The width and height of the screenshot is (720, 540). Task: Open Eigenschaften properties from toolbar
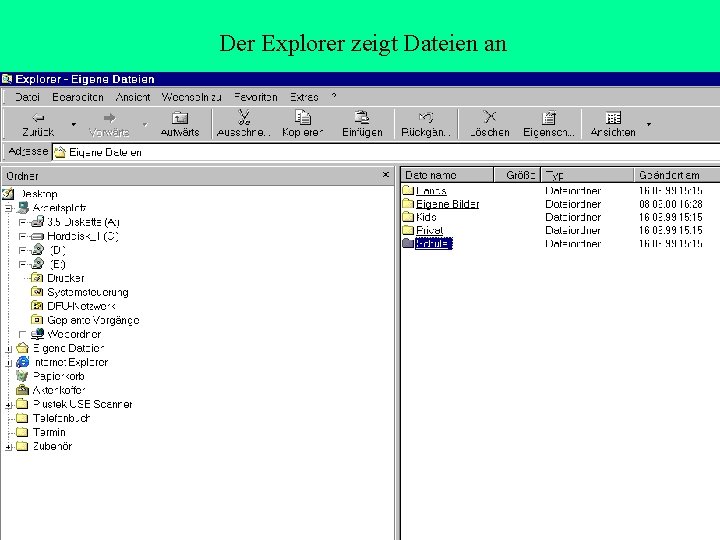click(x=549, y=124)
